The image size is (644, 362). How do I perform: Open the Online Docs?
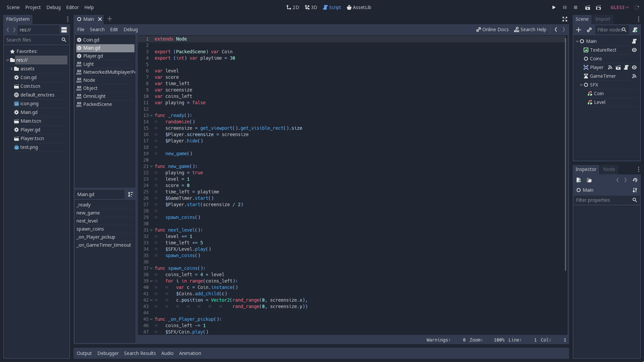[492, 29]
